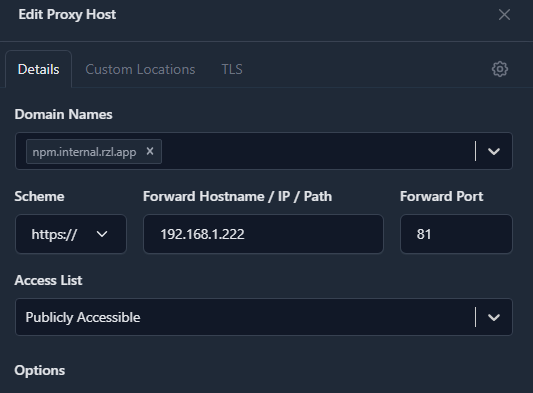Expand the Domain Names dropdown arrow

pos(494,151)
